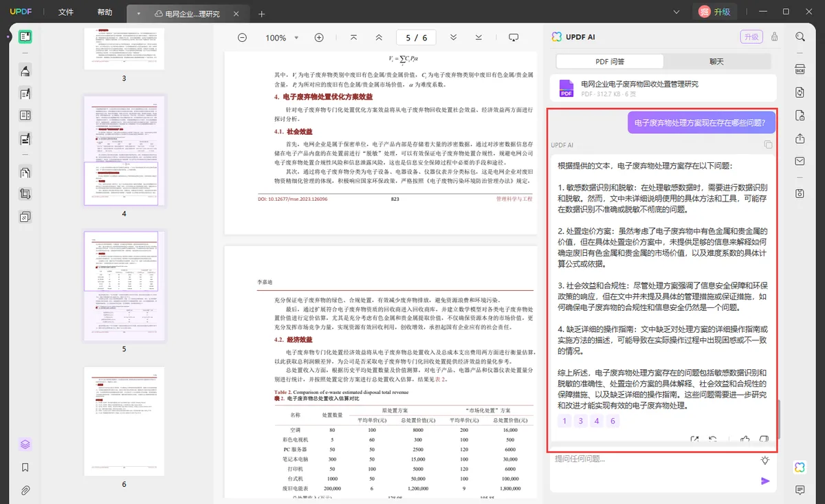The image size is (825, 504).
Task: Like the AI answer with thumbs up
Action: point(745,439)
